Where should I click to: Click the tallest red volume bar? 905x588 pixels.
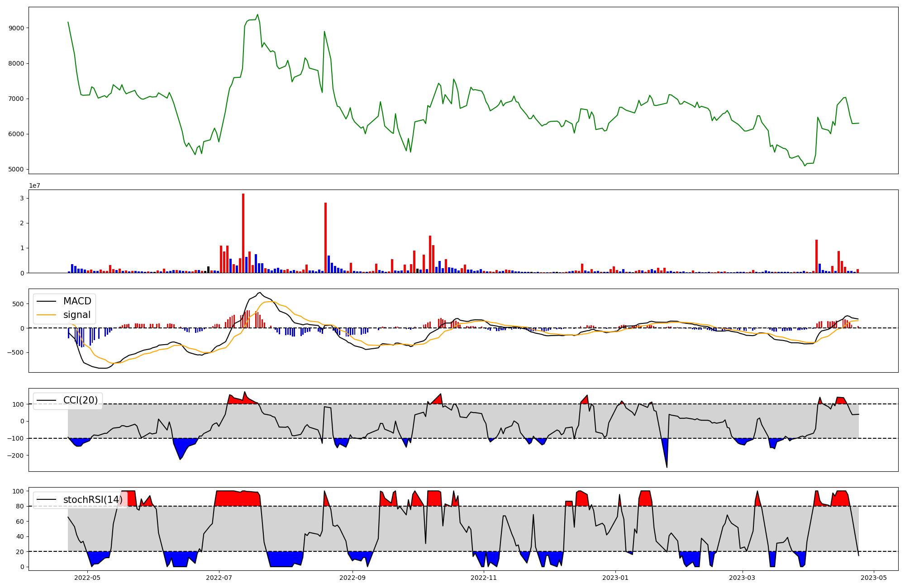[243, 233]
